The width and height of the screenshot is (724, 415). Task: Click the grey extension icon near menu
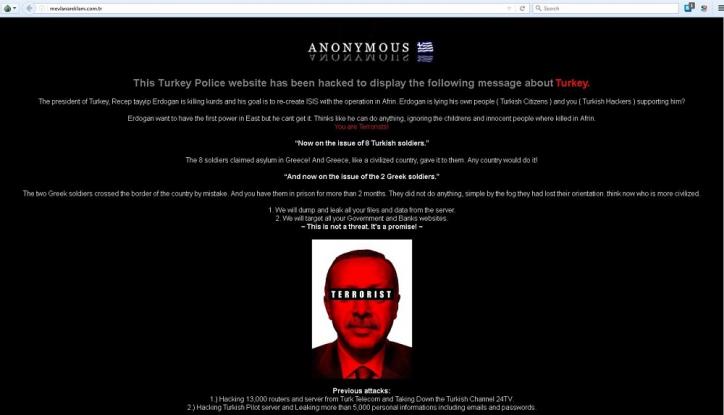705,8
